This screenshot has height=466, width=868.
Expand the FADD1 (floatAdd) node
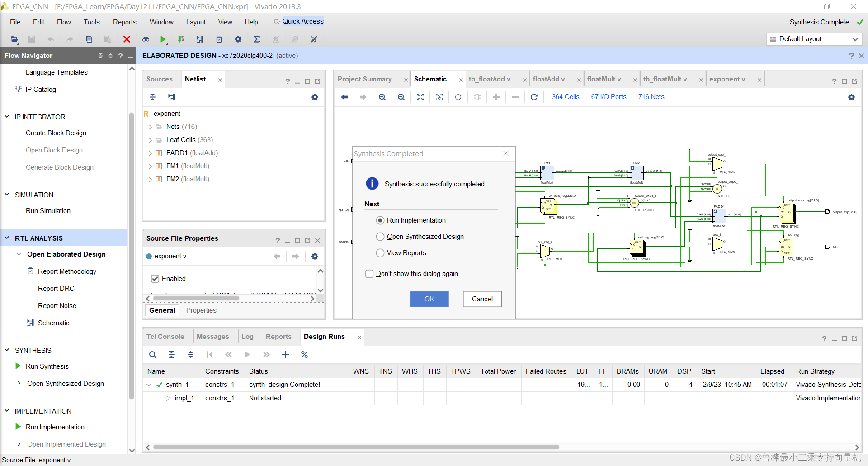[150, 153]
